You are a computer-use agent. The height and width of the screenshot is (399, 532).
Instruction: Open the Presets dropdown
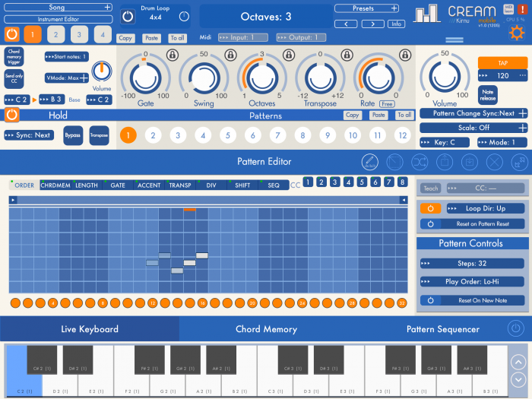(x=367, y=8)
